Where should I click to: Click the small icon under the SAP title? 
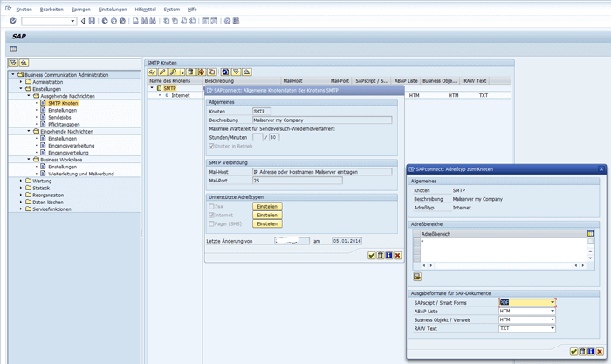coord(13,49)
